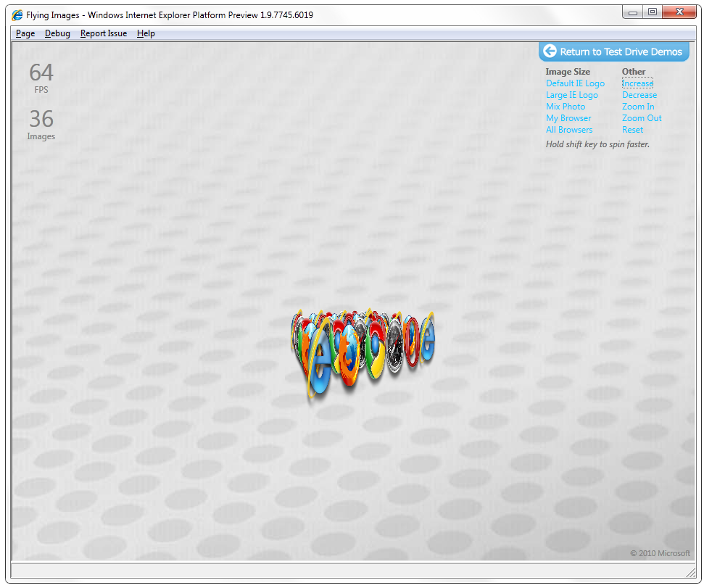Click the Image Size heading
The image size is (704, 588).
pyautogui.click(x=568, y=72)
